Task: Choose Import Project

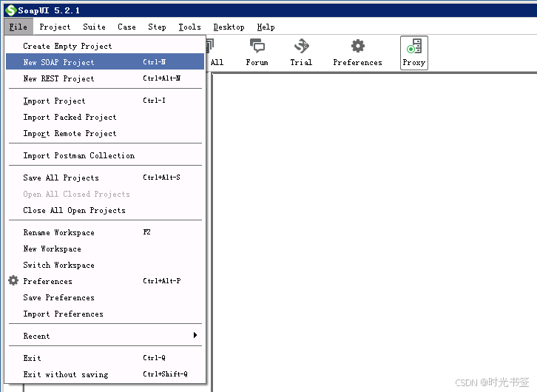Action: coord(105,101)
